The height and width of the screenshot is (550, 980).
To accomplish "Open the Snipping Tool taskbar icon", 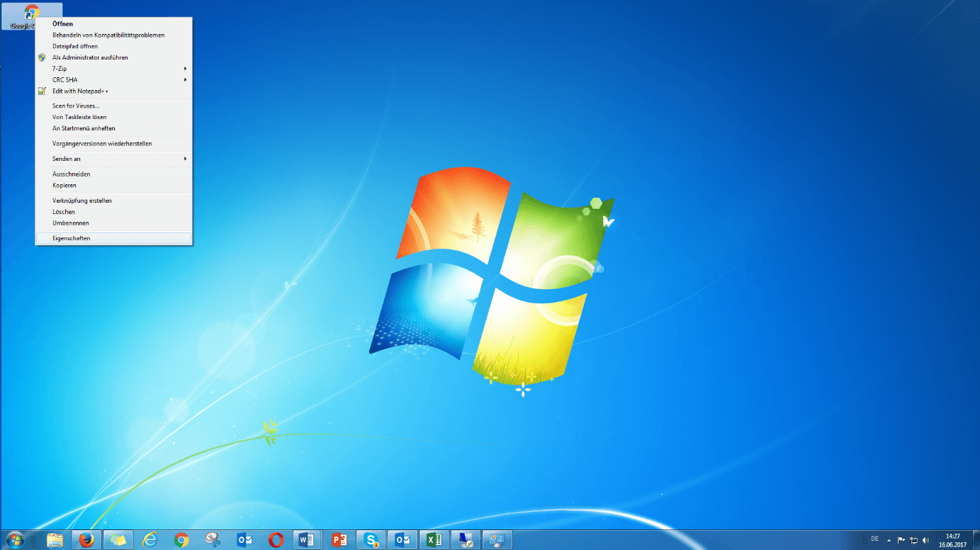I will 213,540.
